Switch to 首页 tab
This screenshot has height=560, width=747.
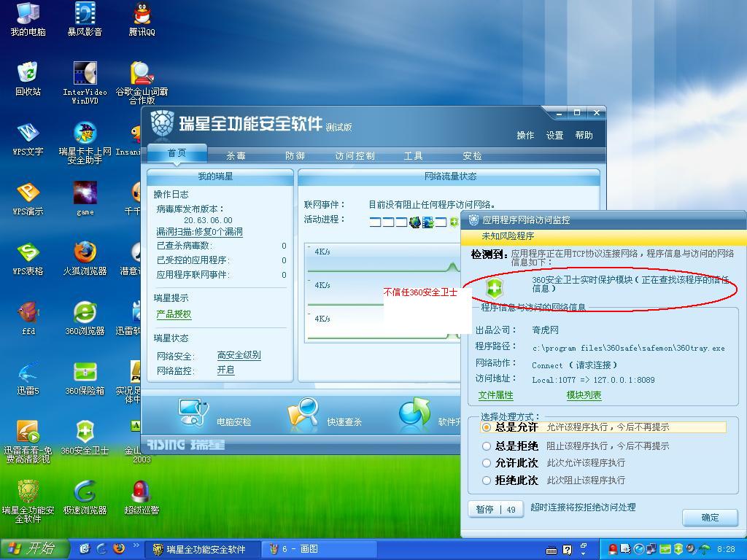[x=177, y=153]
